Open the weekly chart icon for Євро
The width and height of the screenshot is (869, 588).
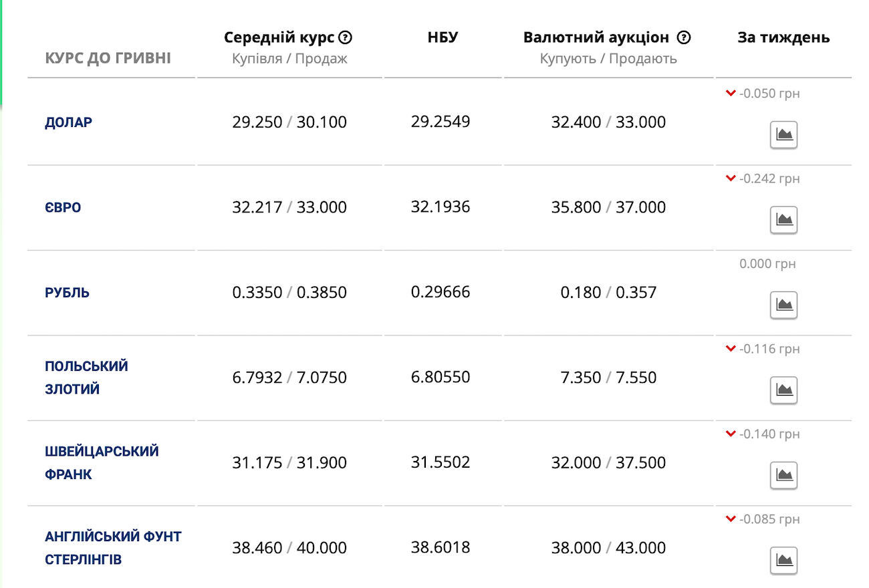tap(783, 220)
